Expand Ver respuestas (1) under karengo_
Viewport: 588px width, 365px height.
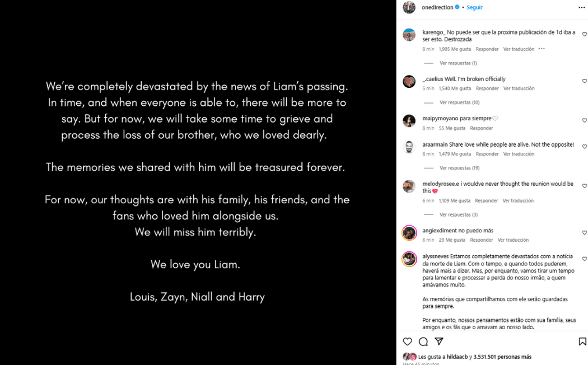point(458,63)
